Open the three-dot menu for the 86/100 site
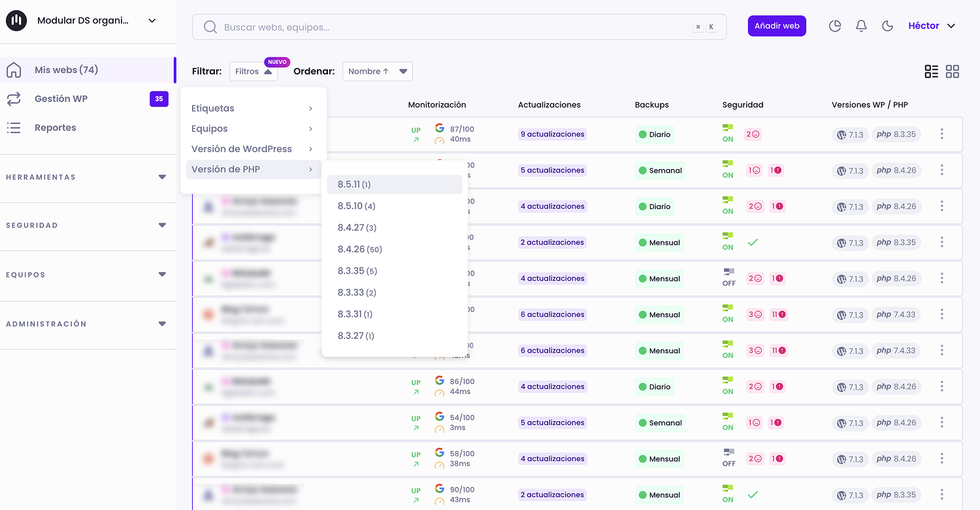This screenshot has width=980, height=510. tap(941, 387)
